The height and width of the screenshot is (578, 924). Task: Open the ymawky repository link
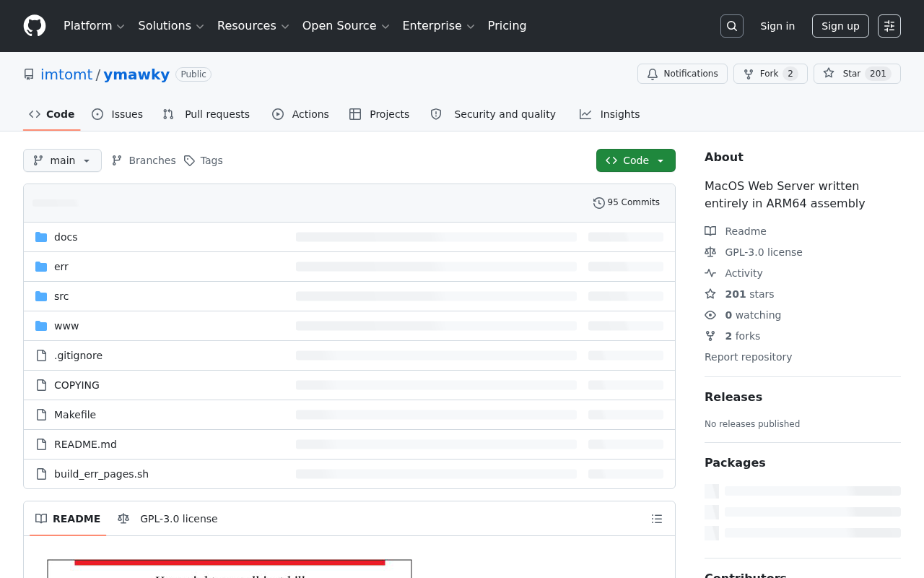coord(136,74)
